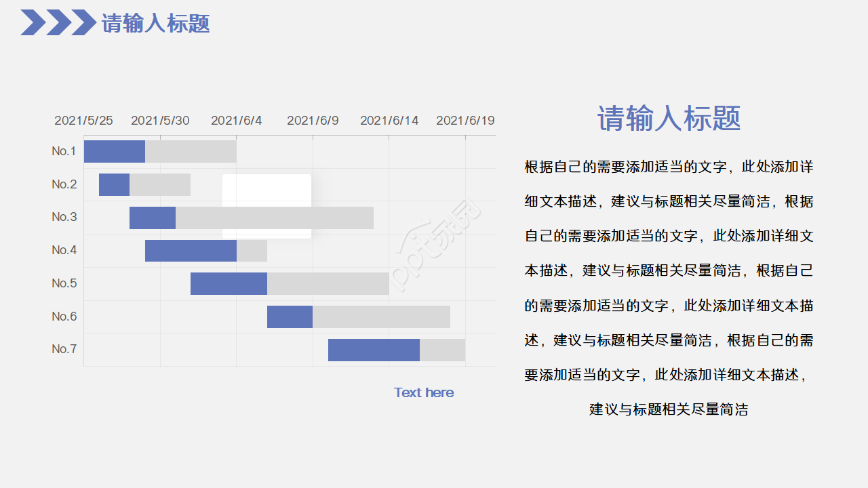Click the blue bar for task No.5
The width and height of the screenshot is (868, 488).
[x=229, y=283]
